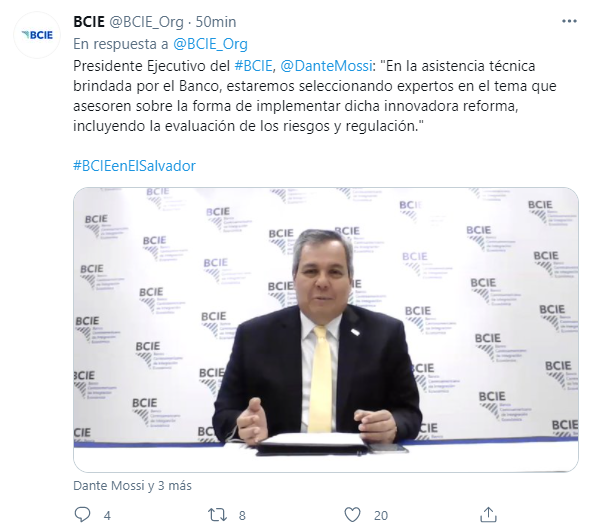Open the share tweet icon
Image resolution: width=595 pixels, height=531 pixels.
488,515
